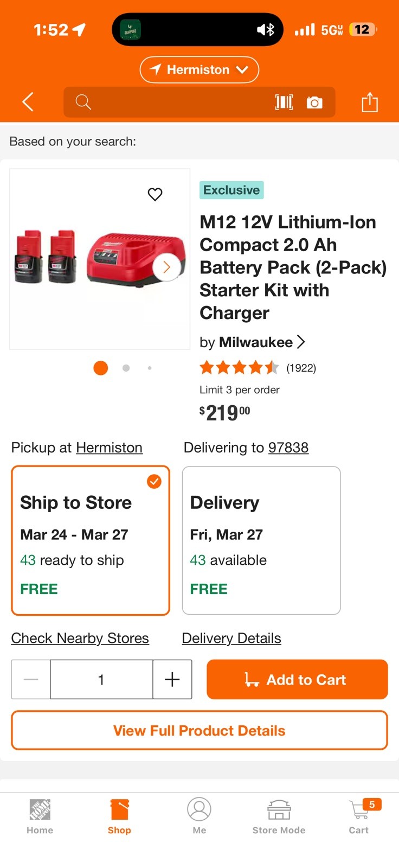
Task: Open the barcode scanner icon
Action: pos(284,102)
